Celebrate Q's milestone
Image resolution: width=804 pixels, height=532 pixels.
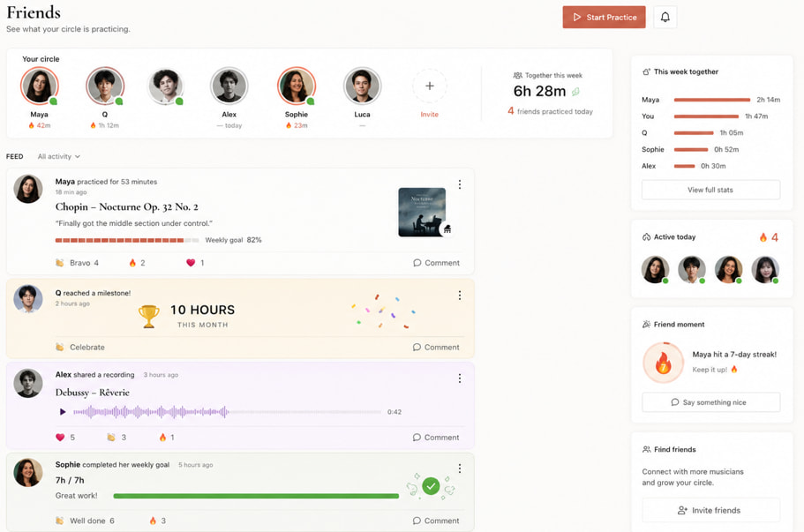[80, 347]
